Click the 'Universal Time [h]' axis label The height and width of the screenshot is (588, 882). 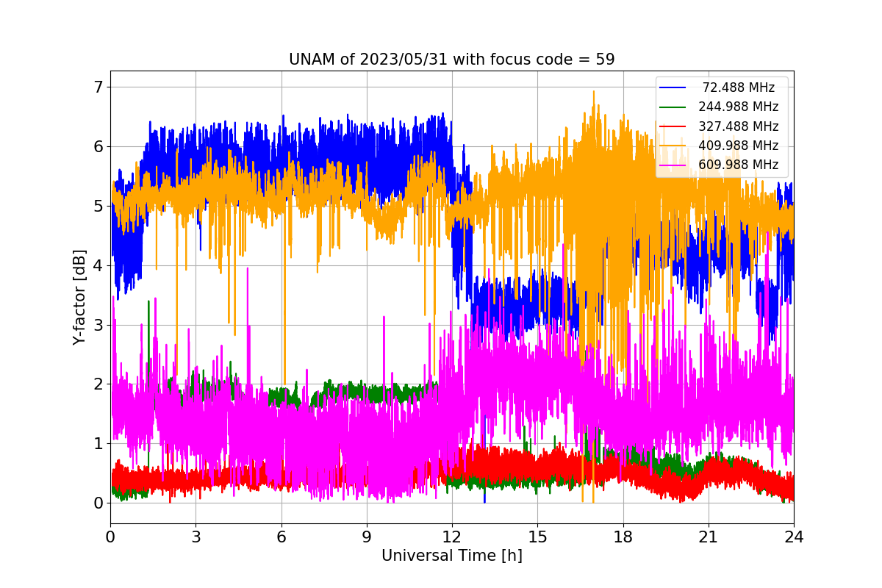[x=452, y=556]
